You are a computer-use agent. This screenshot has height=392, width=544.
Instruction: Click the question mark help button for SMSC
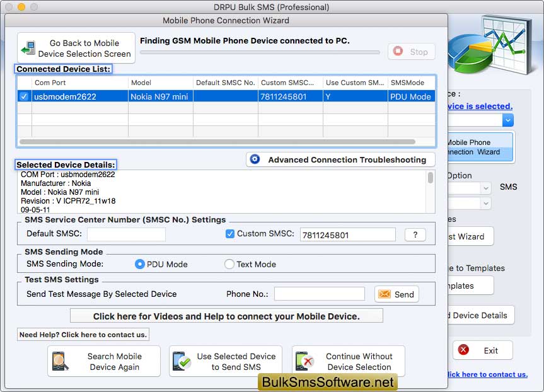pyautogui.click(x=415, y=235)
